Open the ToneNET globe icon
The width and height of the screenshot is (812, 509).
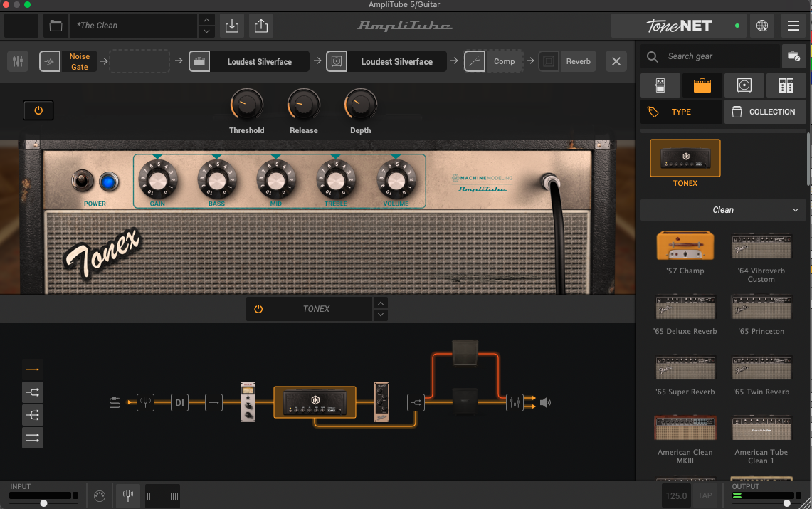pos(762,26)
